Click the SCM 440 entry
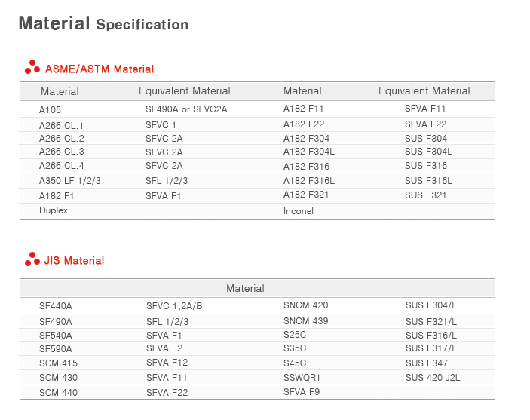This screenshot has height=420, width=530. (58, 392)
